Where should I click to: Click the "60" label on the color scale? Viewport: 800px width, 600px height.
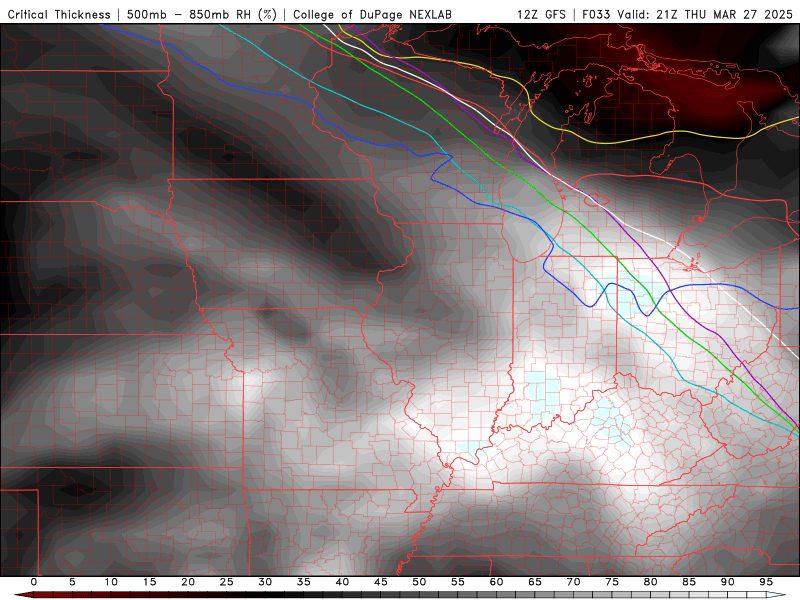click(496, 582)
